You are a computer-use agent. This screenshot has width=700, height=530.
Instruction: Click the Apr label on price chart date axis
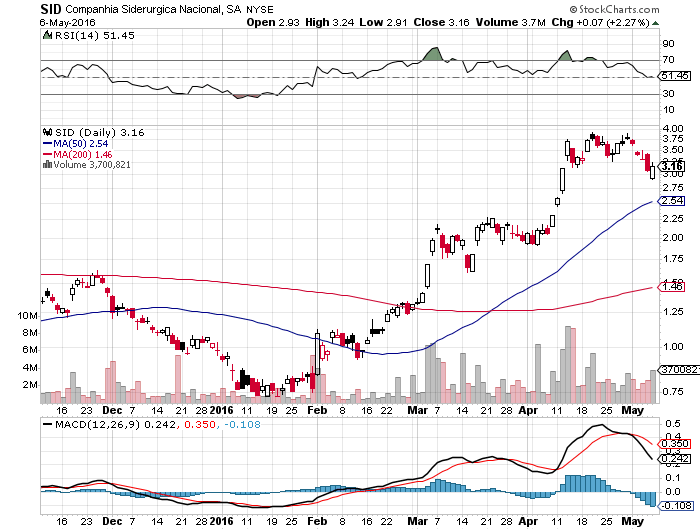(x=528, y=410)
